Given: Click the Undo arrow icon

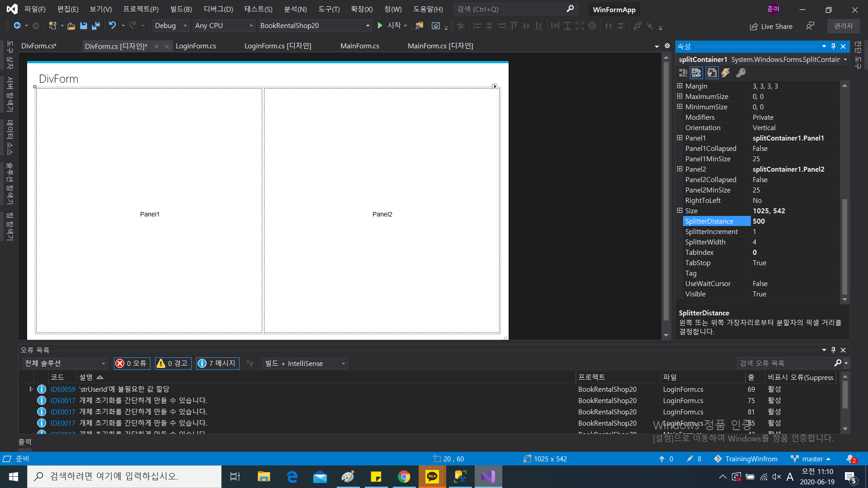Looking at the screenshot, I should [113, 26].
